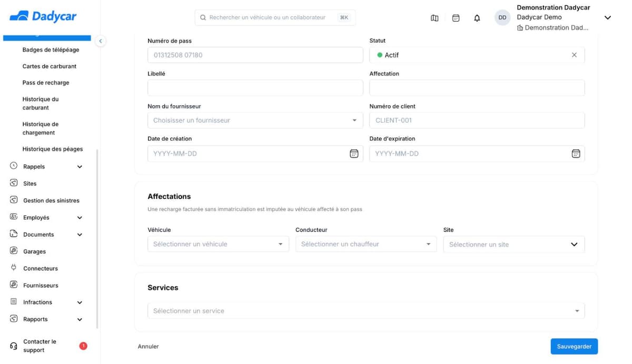Click the Sauvegarder button
This screenshot has width=632, height=364.
[x=574, y=346]
